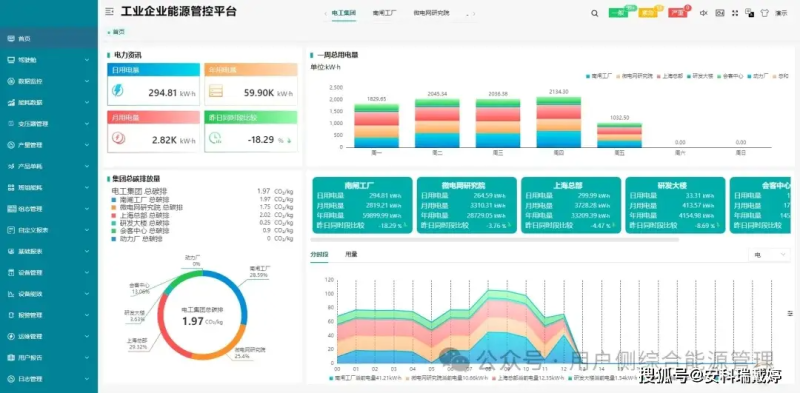Mute alarm sound via the speaker icon
The height and width of the screenshot is (393, 800).
tap(704, 13)
